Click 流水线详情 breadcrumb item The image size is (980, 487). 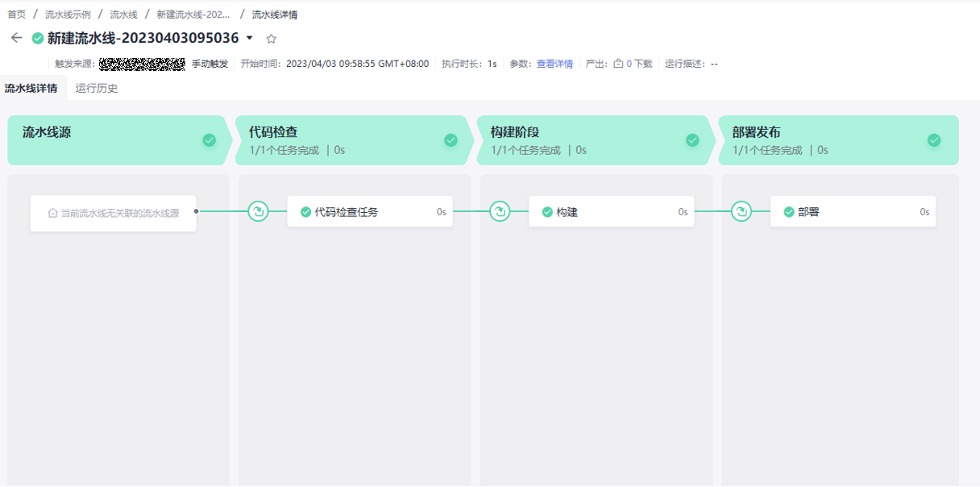tap(275, 15)
